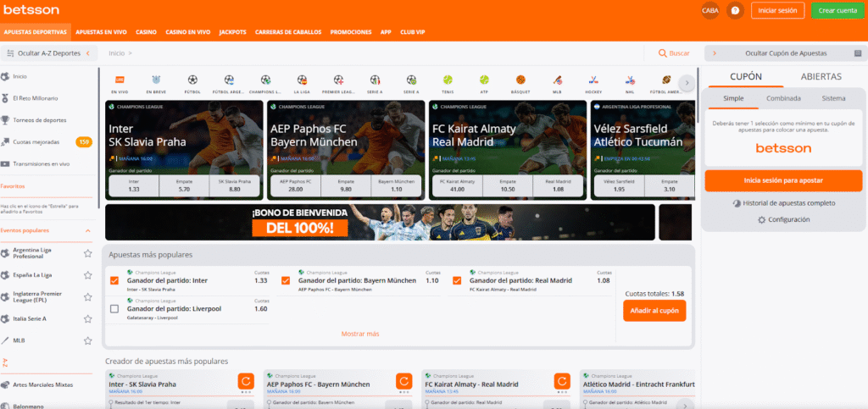Open Apuestas en Vivo menu
The image size is (868, 409).
(x=102, y=32)
